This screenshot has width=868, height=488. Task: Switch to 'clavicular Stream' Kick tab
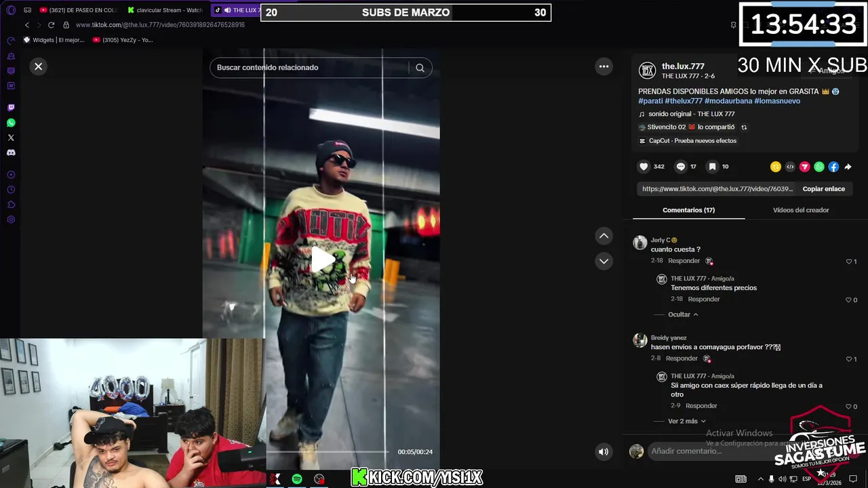[x=166, y=10]
